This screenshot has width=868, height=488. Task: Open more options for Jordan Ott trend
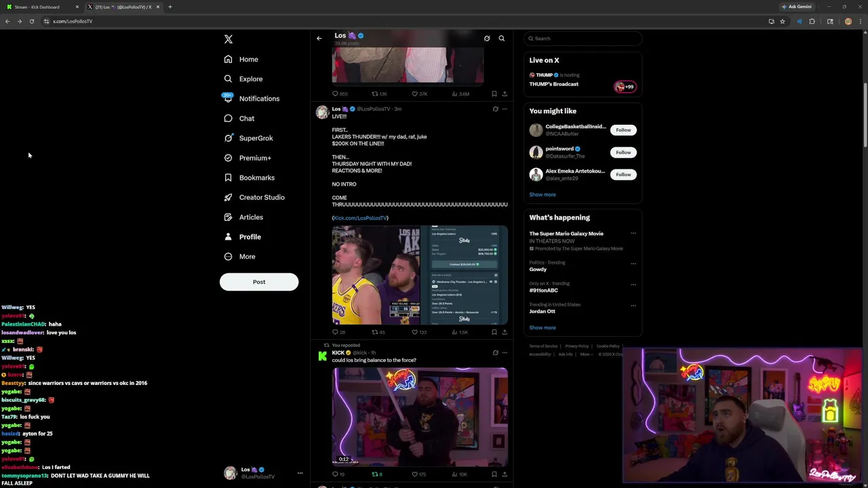pyautogui.click(x=633, y=306)
